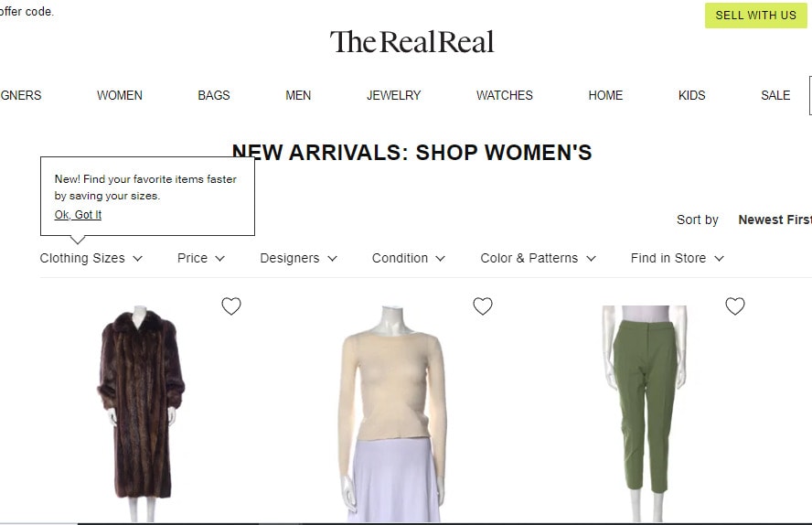Dismiss tooltip with Ok, Got It

[x=78, y=214]
